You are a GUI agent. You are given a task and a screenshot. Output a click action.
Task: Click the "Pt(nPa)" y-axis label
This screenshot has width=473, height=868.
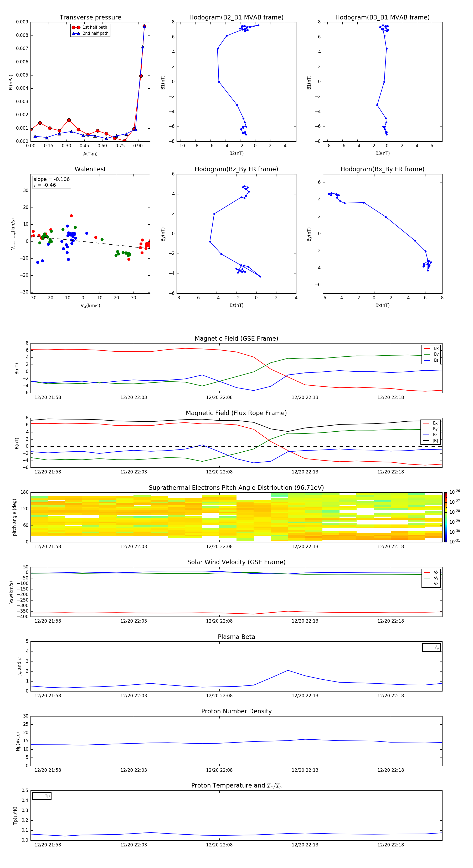point(11,82)
